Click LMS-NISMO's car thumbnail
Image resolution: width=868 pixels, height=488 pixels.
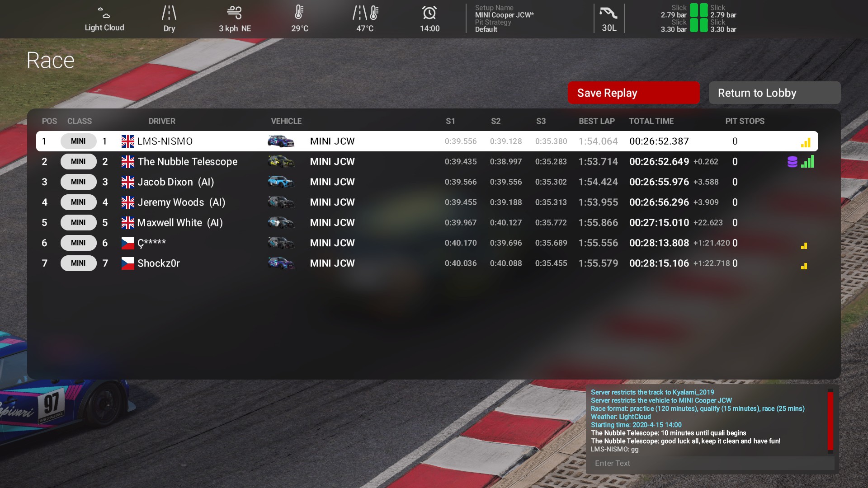click(x=281, y=141)
